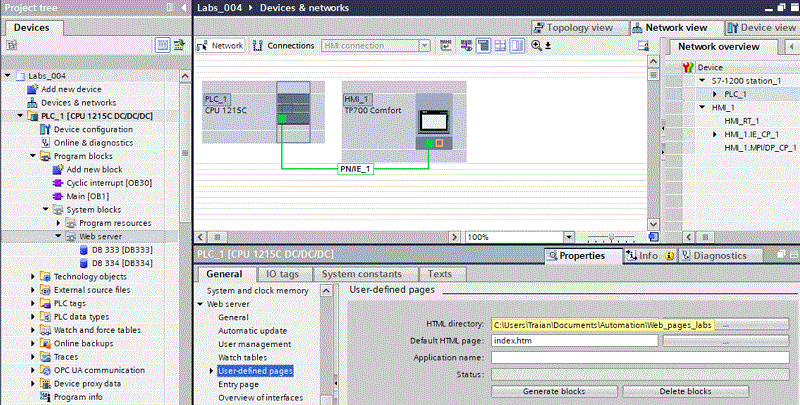Screen dimensions: 800x405
Task: Click the Add new device icon in project tree
Action: [32, 89]
